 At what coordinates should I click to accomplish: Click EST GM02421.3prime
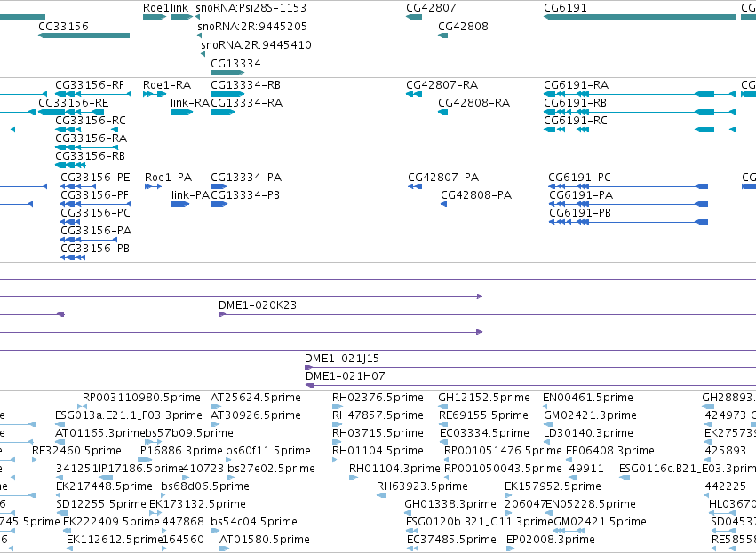pos(590,415)
